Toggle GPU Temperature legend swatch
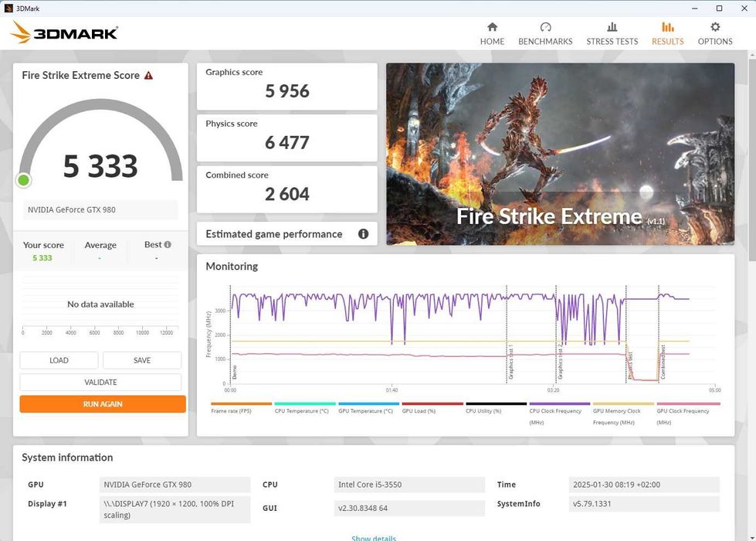The height and width of the screenshot is (541, 756). 368,404
